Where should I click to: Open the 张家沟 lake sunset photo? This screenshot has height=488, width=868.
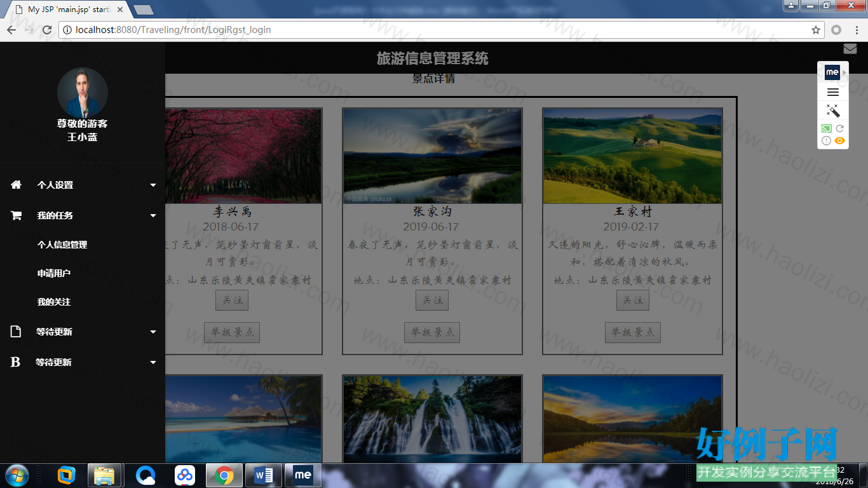coord(432,156)
